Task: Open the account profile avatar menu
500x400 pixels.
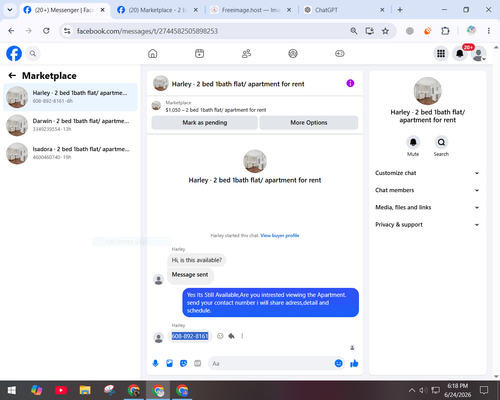Action: [479, 54]
